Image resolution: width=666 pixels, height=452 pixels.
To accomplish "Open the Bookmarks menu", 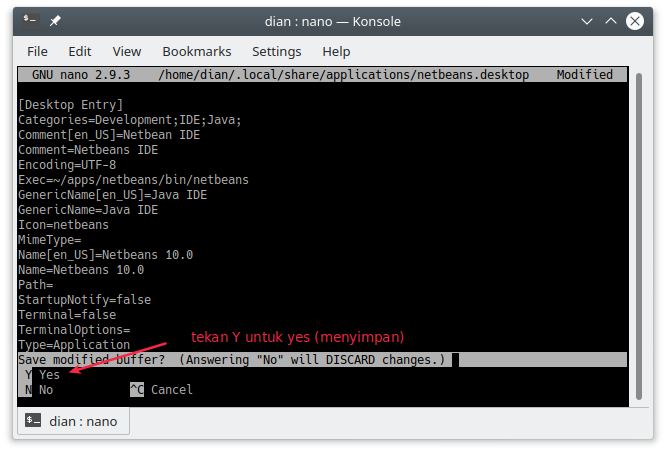I will (x=197, y=51).
